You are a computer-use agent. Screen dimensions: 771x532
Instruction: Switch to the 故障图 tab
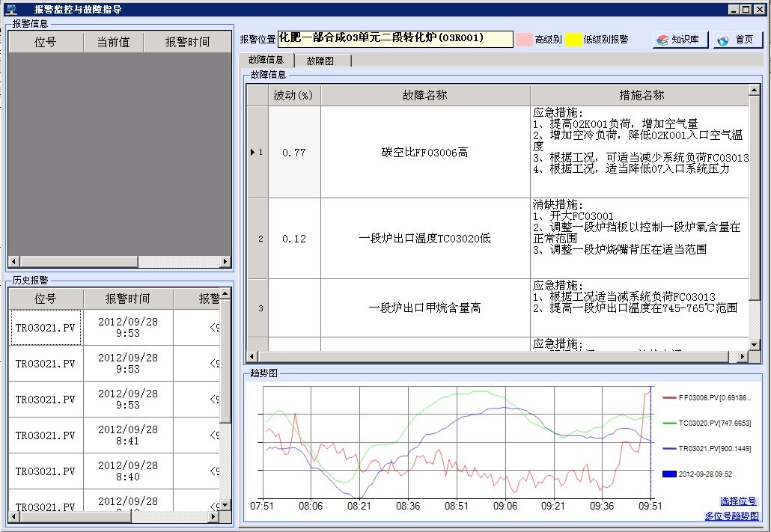(x=320, y=61)
